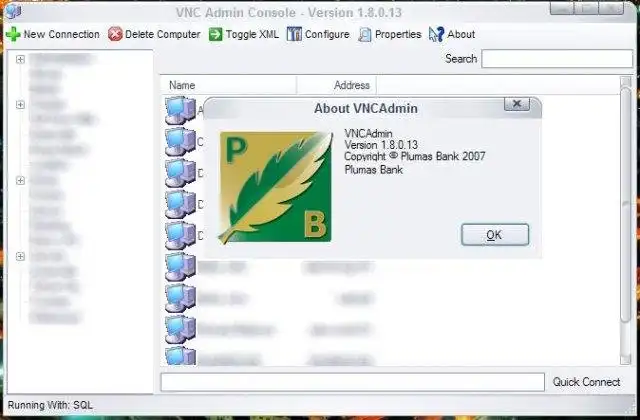Click the Quick Connect button
Image resolution: width=640 pixels, height=420 pixels.
(x=586, y=382)
